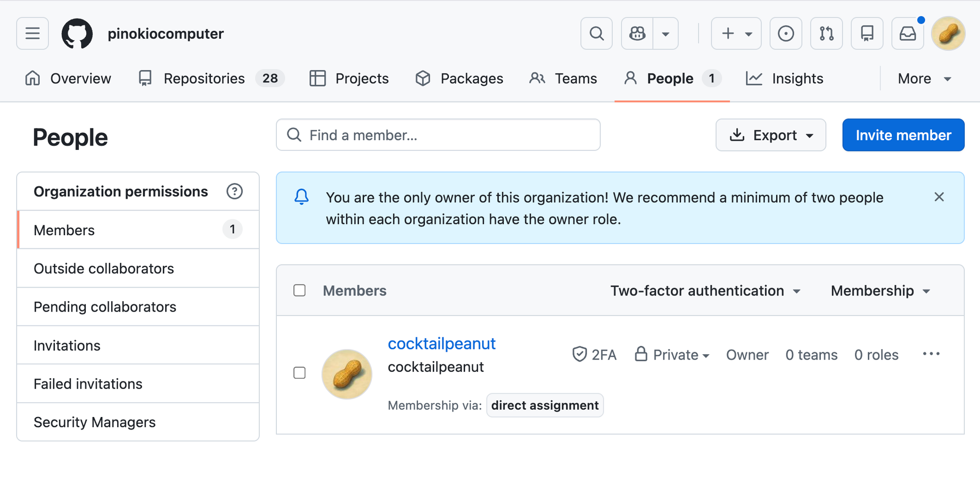Open repositories icon in header
The height and width of the screenshot is (488, 980).
[x=867, y=33]
